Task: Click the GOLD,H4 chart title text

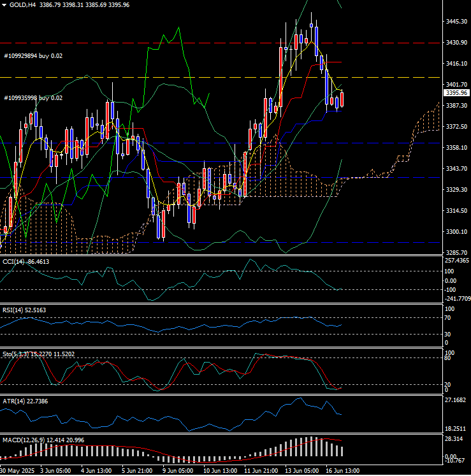Action: tap(22, 5)
